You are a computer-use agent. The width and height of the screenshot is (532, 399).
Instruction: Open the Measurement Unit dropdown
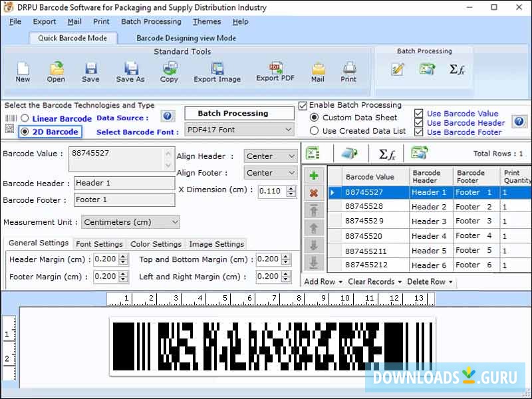(x=130, y=222)
